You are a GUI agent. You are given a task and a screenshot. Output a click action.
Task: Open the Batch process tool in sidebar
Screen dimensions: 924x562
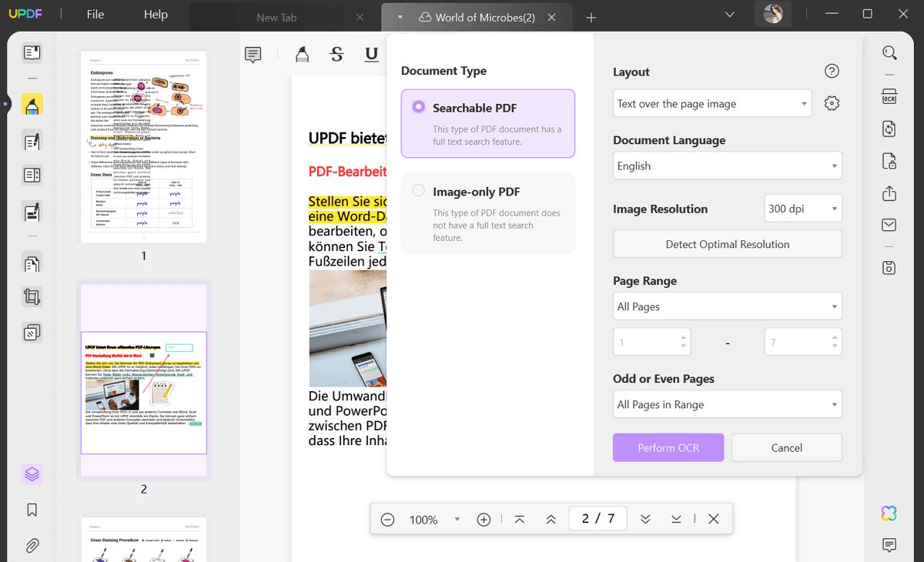(x=32, y=333)
